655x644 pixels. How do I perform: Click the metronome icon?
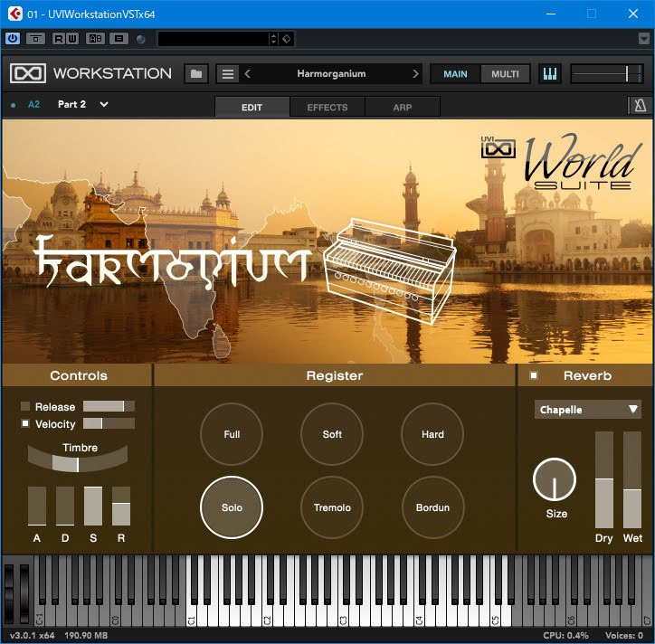640,105
